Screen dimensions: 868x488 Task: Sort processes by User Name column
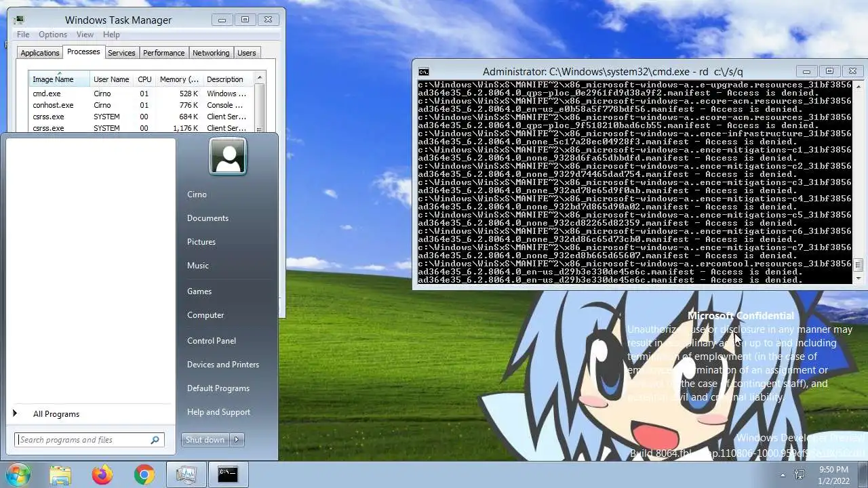click(x=111, y=79)
